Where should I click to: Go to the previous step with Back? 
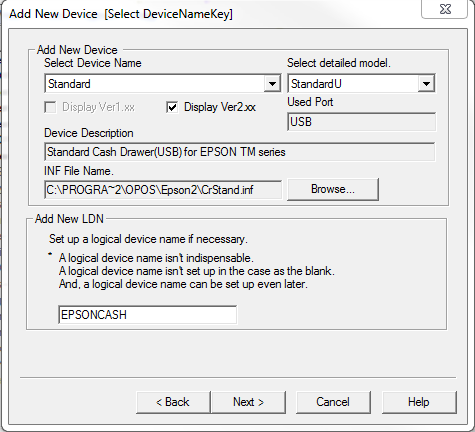(x=173, y=402)
